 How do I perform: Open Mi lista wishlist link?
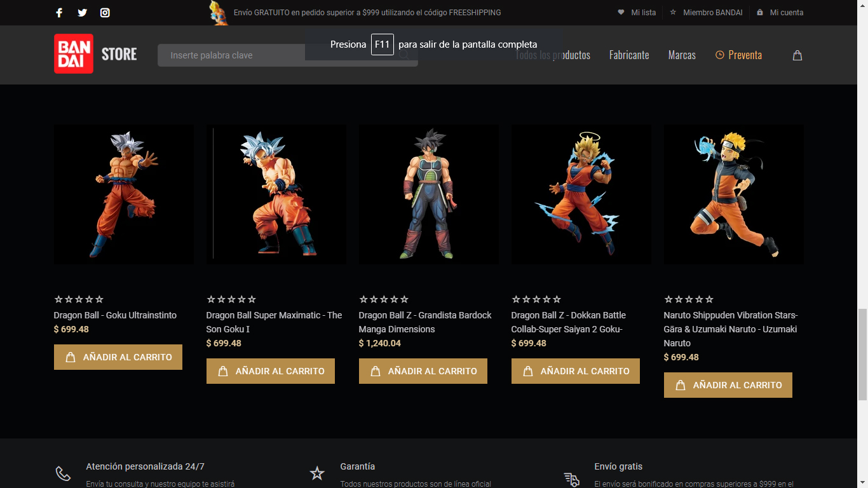coord(637,13)
